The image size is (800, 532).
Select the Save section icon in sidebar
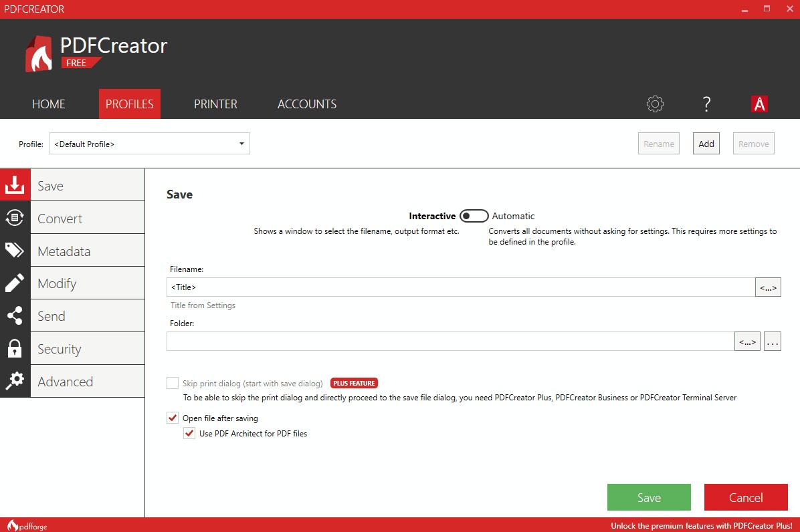[x=15, y=185]
